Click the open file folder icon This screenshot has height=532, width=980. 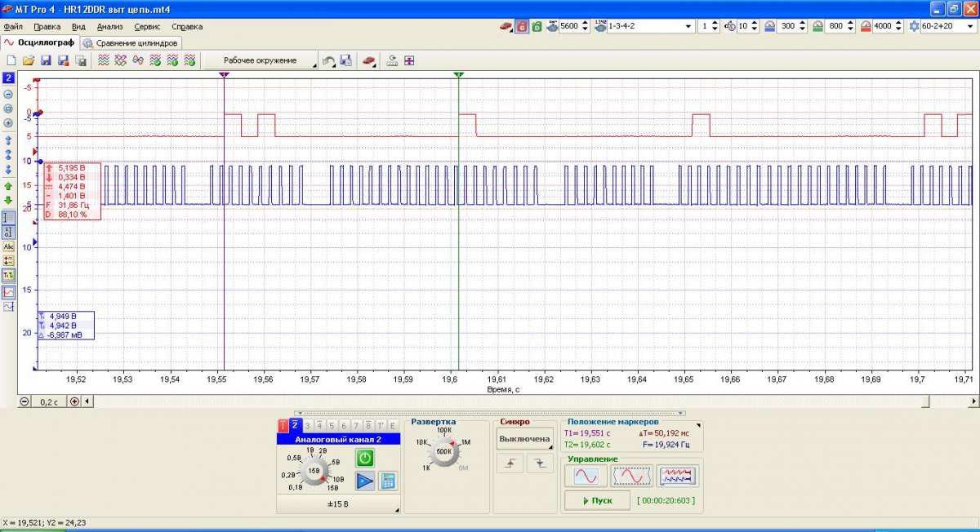coord(28,60)
